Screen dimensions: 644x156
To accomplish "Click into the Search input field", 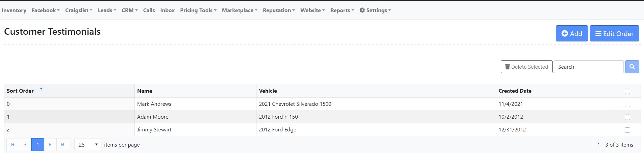I will (588, 67).
